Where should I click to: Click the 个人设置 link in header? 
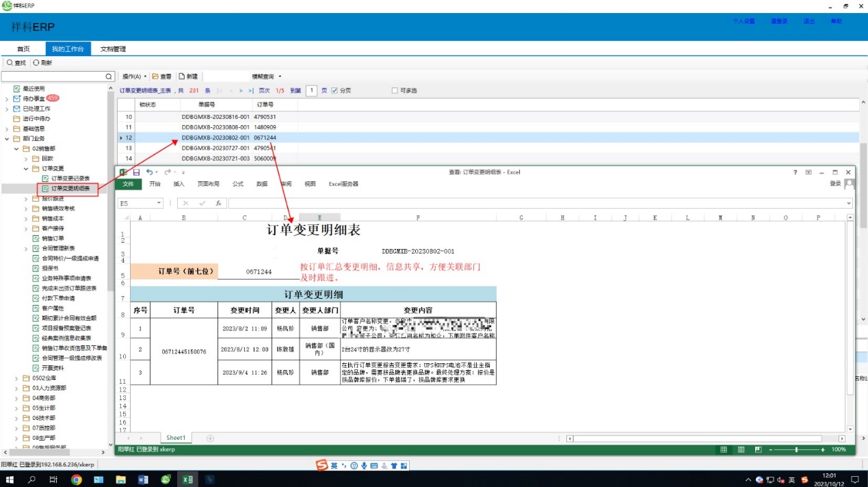[744, 21]
